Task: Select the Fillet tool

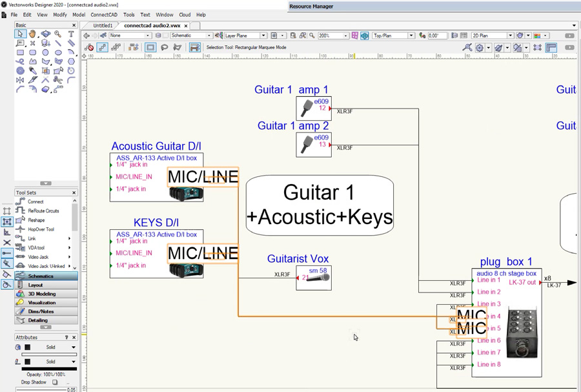Action: (x=71, y=79)
